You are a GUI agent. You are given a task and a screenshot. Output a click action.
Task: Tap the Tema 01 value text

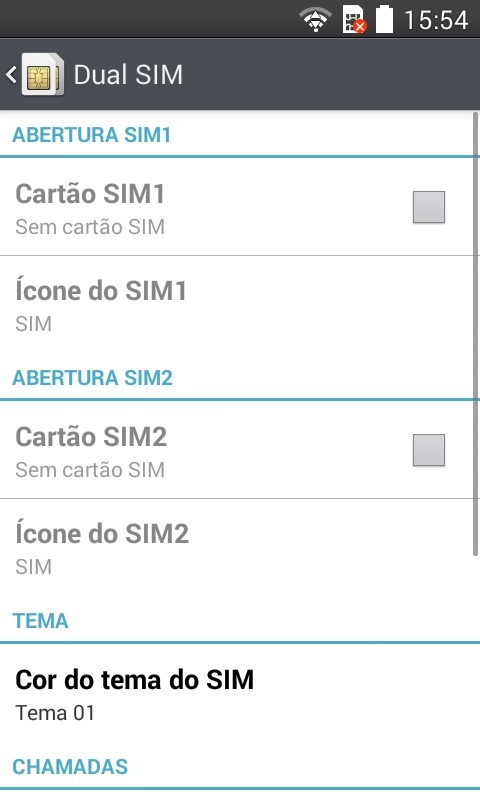55,713
